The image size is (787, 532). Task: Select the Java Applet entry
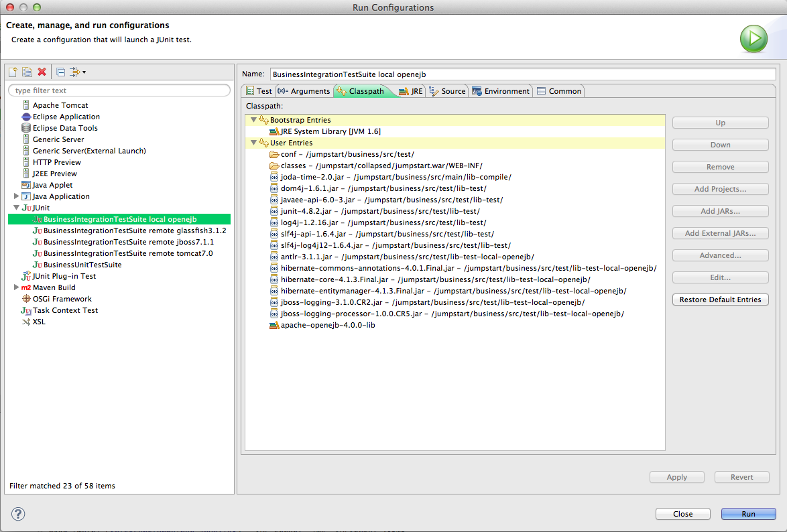[47, 185]
